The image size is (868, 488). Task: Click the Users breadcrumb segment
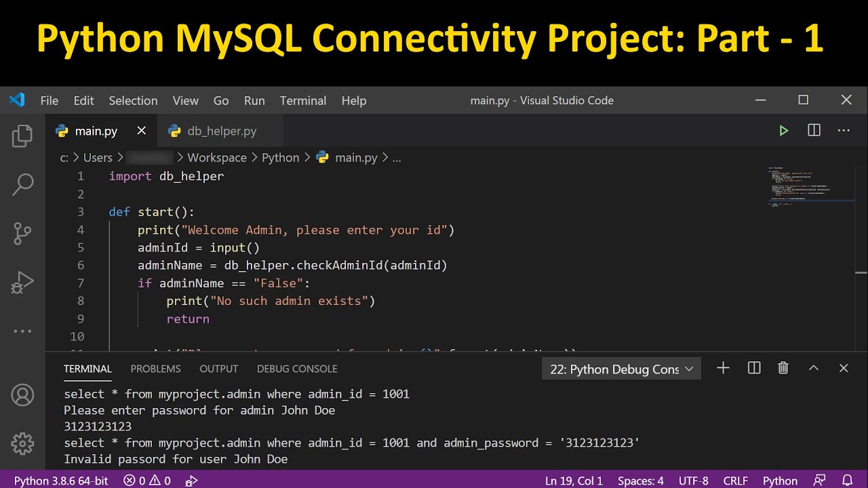[98, 157]
